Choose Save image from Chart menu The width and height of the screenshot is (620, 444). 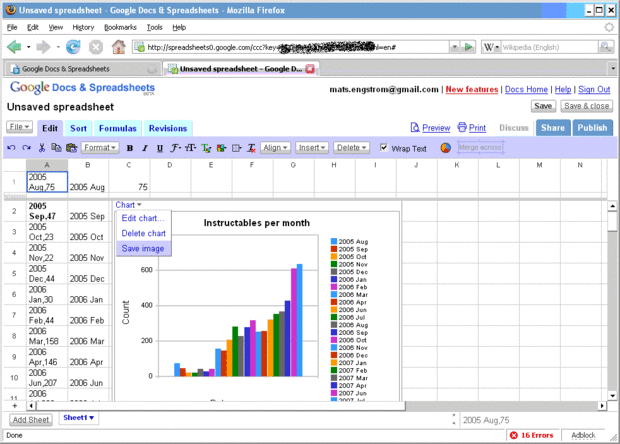coord(143,249)
